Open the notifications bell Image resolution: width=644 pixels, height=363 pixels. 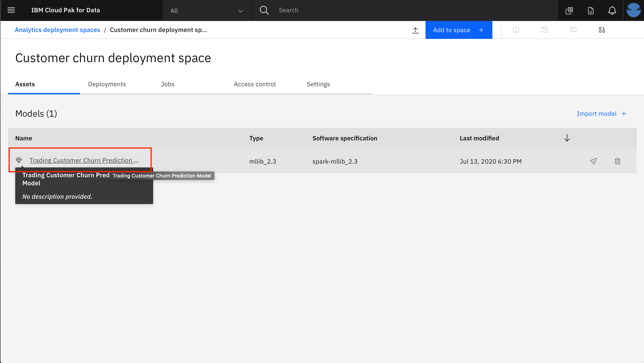pyautogui.click(x=612, y=11)
